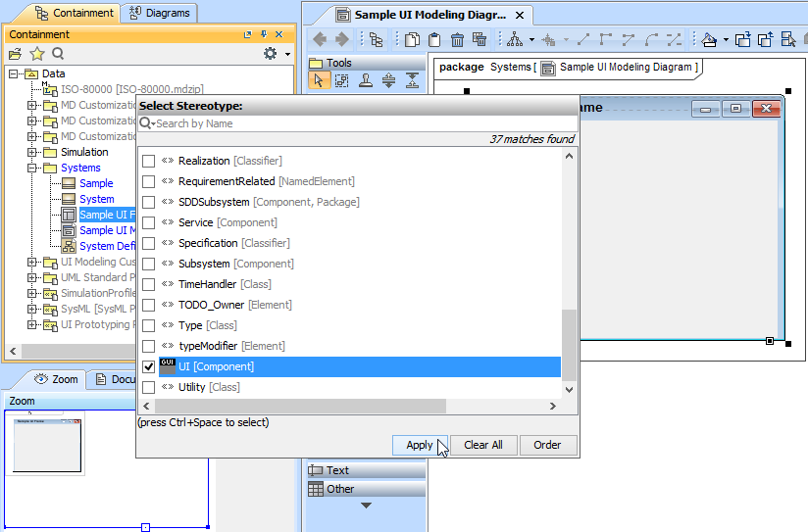The width and height of the screenshot is (808, 532).
Task: Click the Clear All button
Action: (x=482, y=445)
